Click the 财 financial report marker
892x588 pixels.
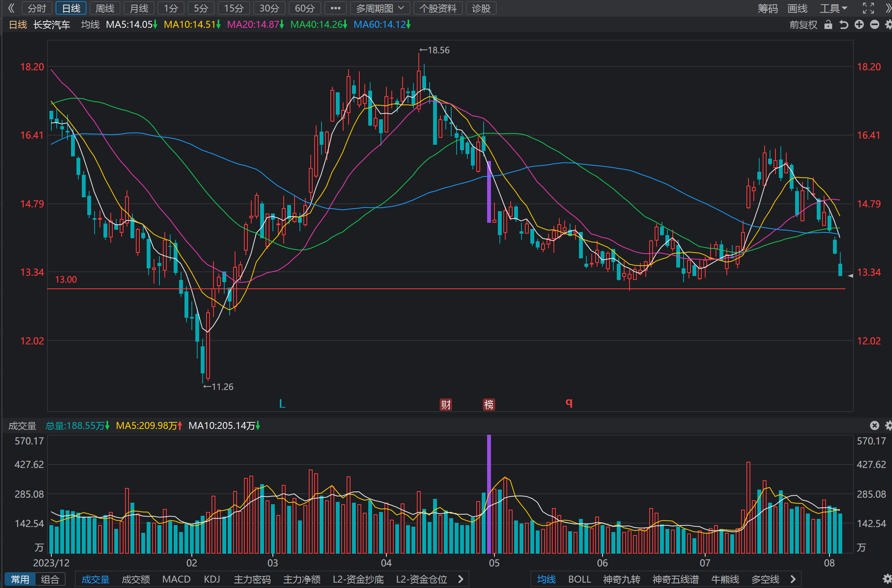[x=446, y=405]
